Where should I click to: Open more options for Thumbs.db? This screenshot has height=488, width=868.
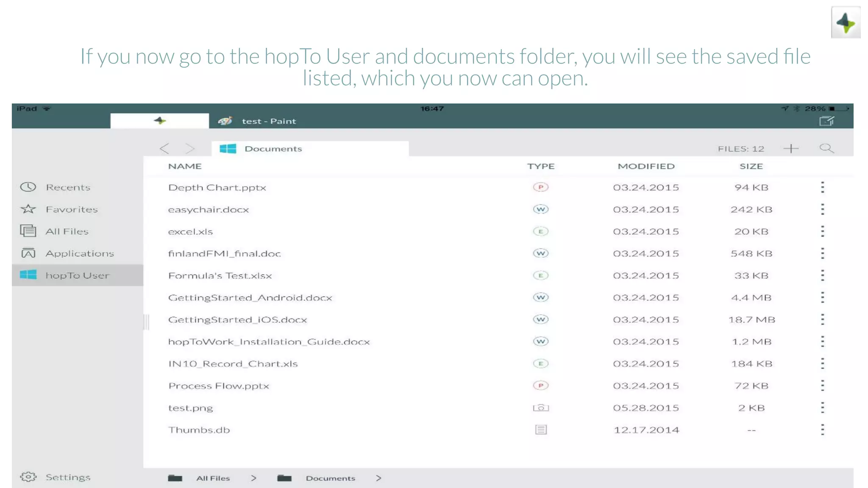[822, 430]
